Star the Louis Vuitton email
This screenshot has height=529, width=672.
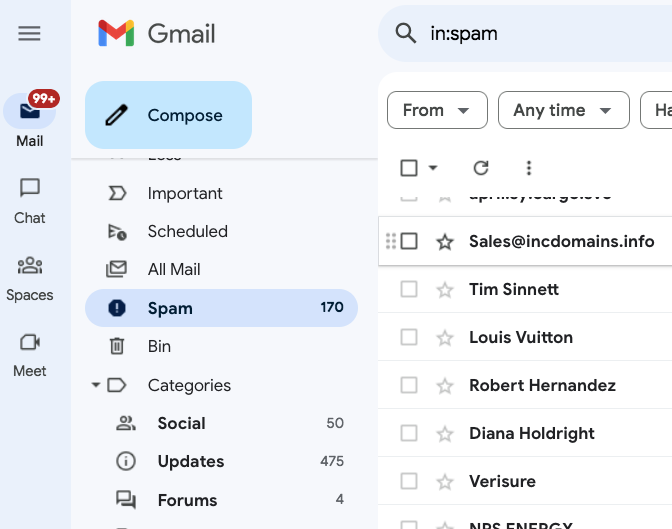pos(445,338)
